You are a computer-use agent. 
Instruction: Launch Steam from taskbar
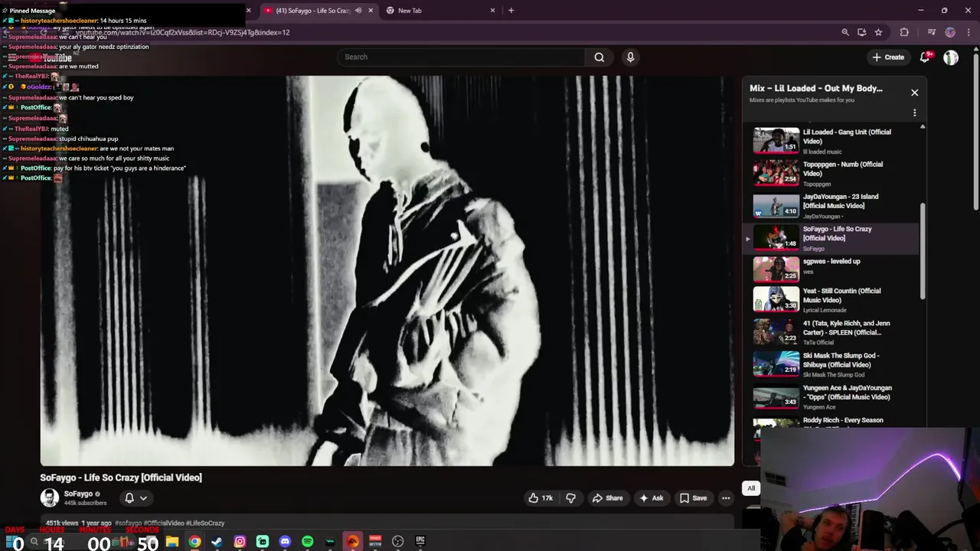(x=217, y=542)
